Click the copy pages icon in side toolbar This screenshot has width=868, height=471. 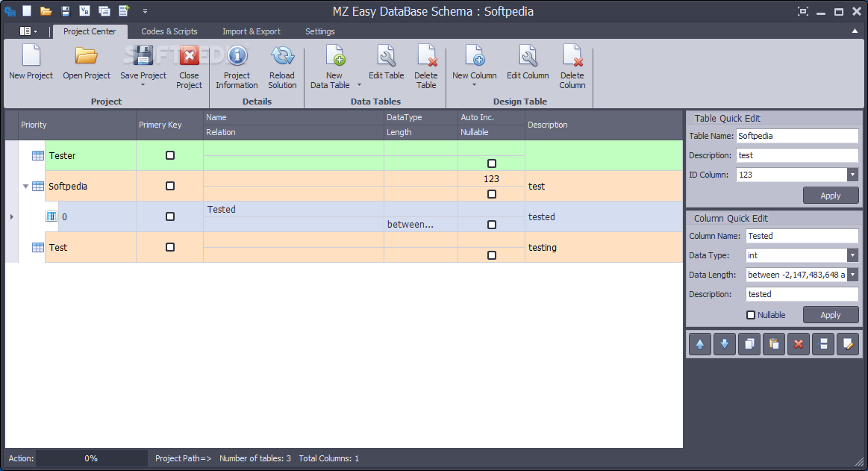(x=749, y=344)
